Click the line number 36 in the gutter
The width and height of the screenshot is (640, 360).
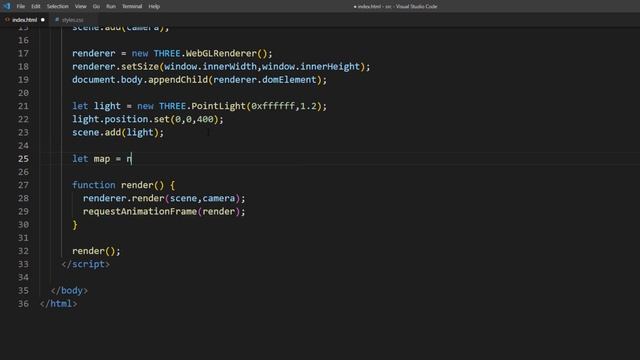tap(23, 304)
